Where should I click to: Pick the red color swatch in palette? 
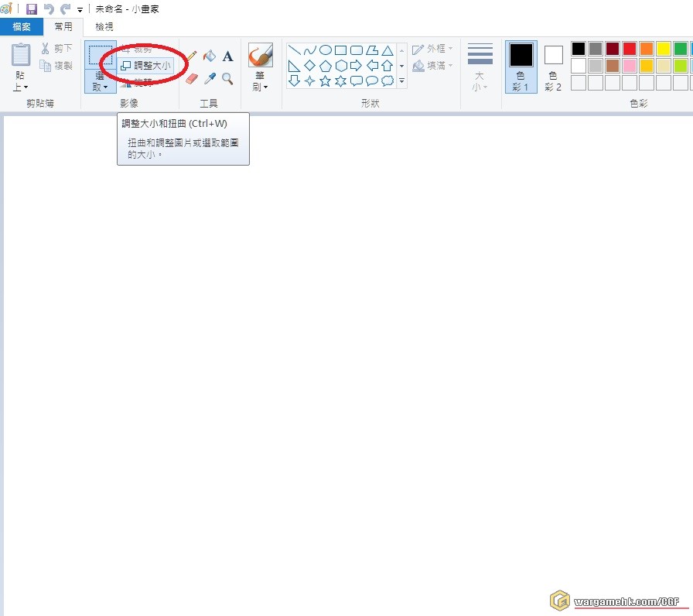[630, 49]
